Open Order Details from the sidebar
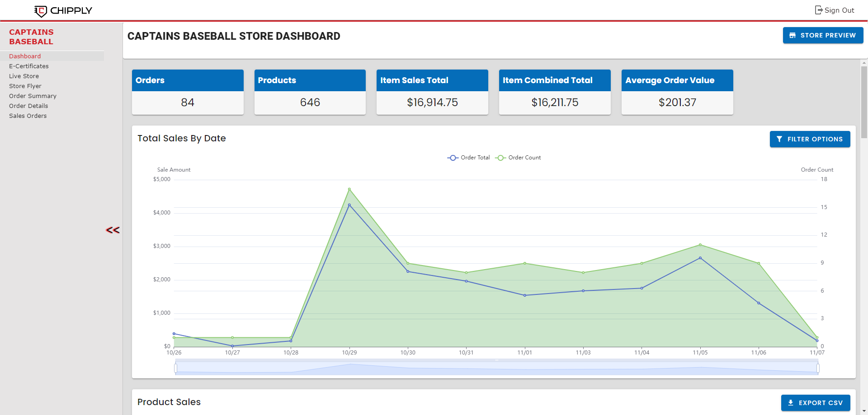Viewport: 868px width, 415px height. [28, 106]
